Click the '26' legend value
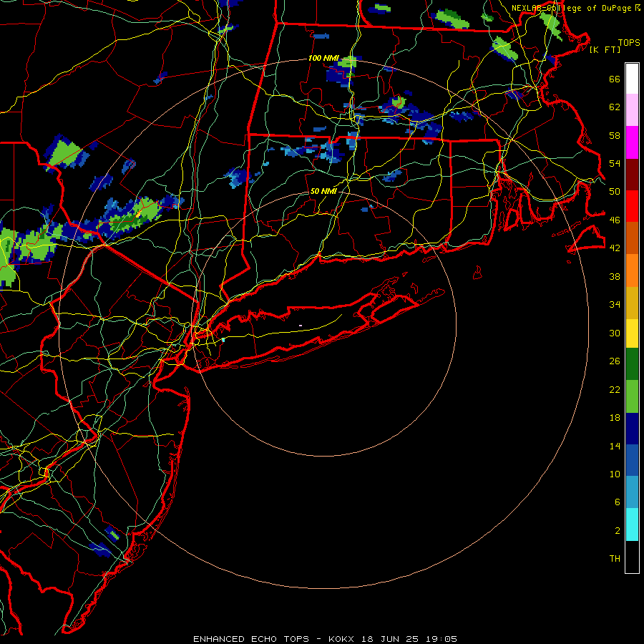Screen dimensions: 644x644 pyautogui.click(x=615, y=361)
